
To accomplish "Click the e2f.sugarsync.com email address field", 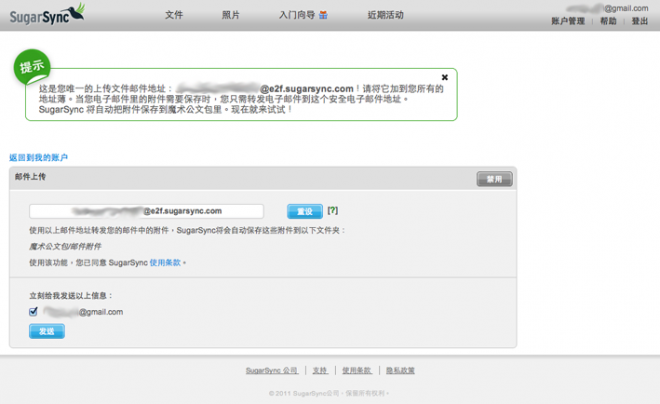I will 146,211.
